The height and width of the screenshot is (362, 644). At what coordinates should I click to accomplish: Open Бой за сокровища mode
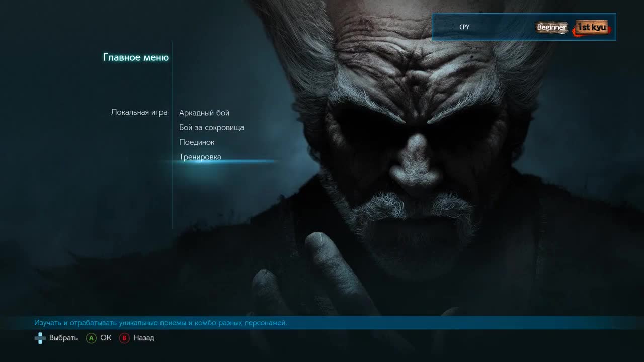(x=211, y=127)
